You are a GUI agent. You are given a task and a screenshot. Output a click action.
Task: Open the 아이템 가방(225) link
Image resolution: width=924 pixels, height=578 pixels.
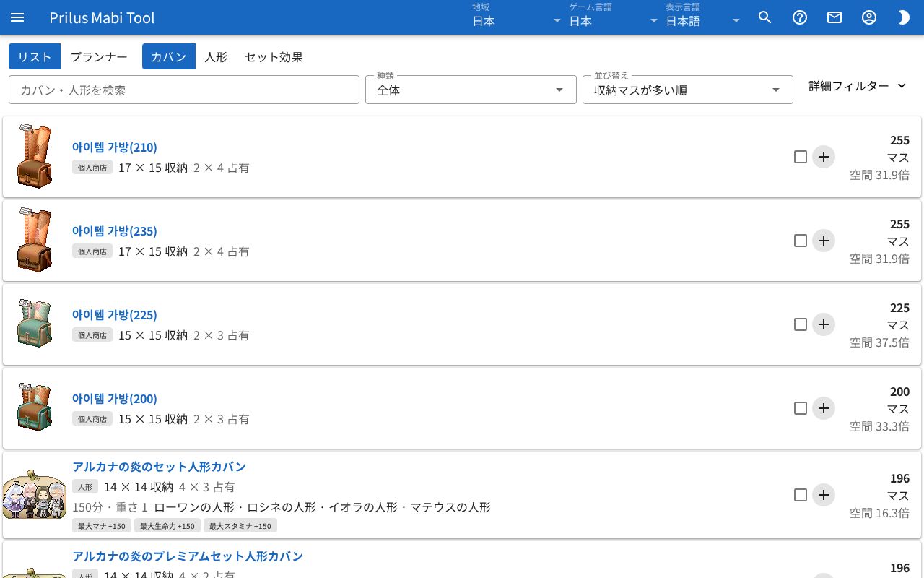115,315
